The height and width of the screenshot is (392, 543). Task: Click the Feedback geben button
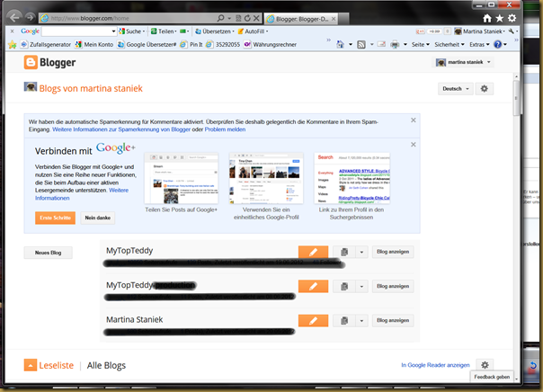pos(492,377)
